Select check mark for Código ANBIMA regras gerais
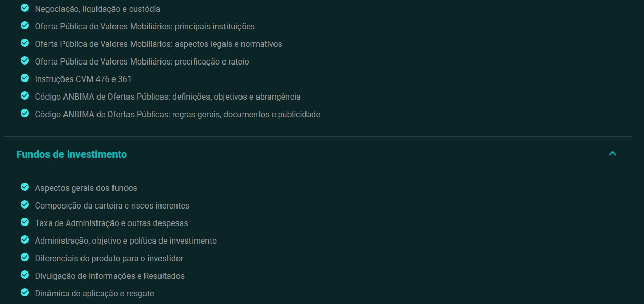 [24, 114]
